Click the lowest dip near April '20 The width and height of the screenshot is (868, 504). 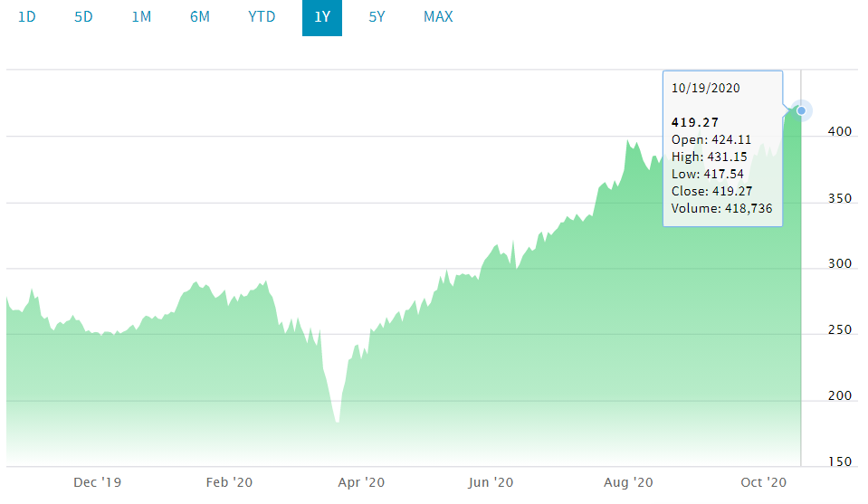(337, 422)
